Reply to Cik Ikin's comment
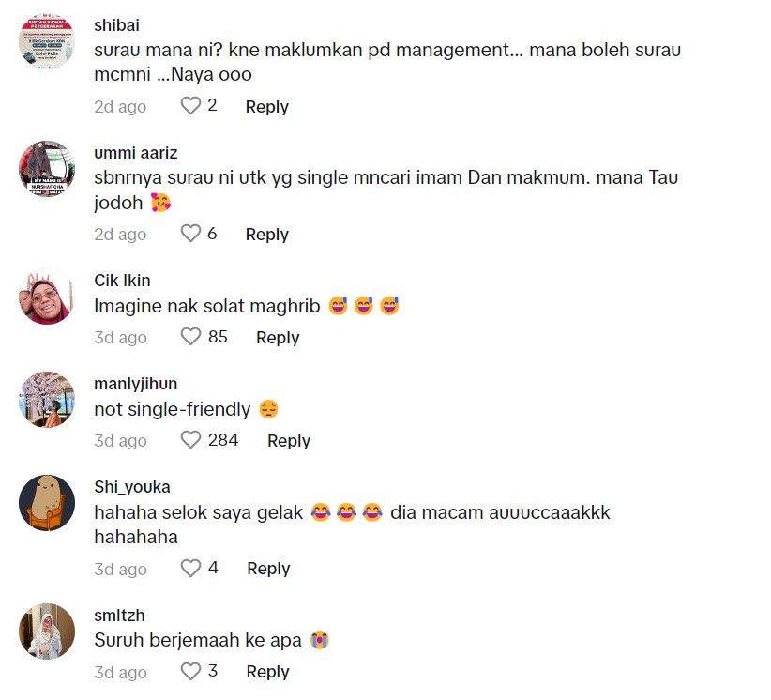Viewport: 771px width, 700px height. pyautogui.click(x=278, y=338)
